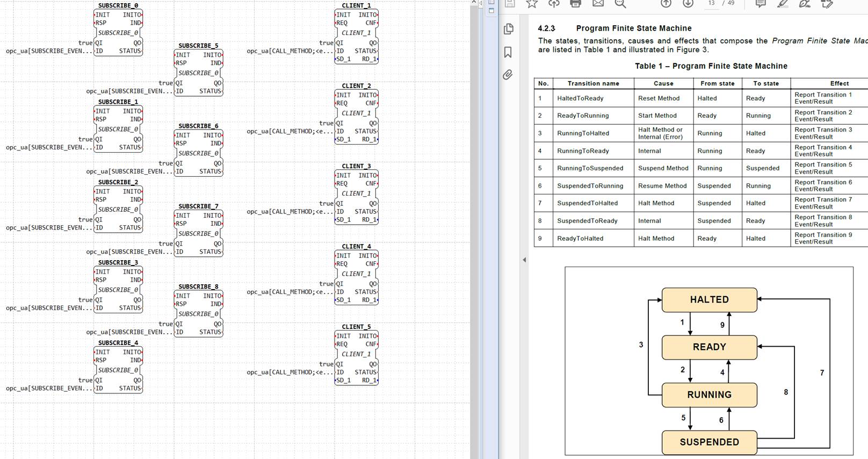The image size is (868, 459).
Task: Go to previous page with up arrow
Action: [x=666, y=3]
